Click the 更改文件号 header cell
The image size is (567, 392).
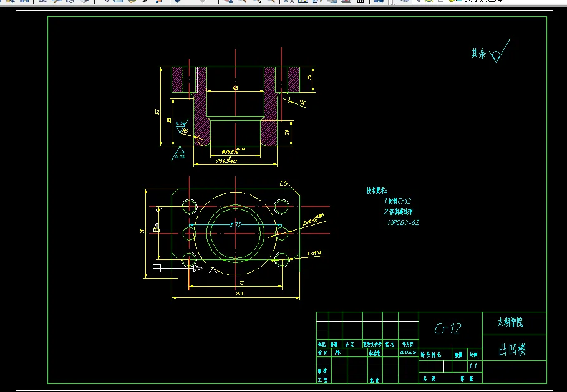click(372, 344)
